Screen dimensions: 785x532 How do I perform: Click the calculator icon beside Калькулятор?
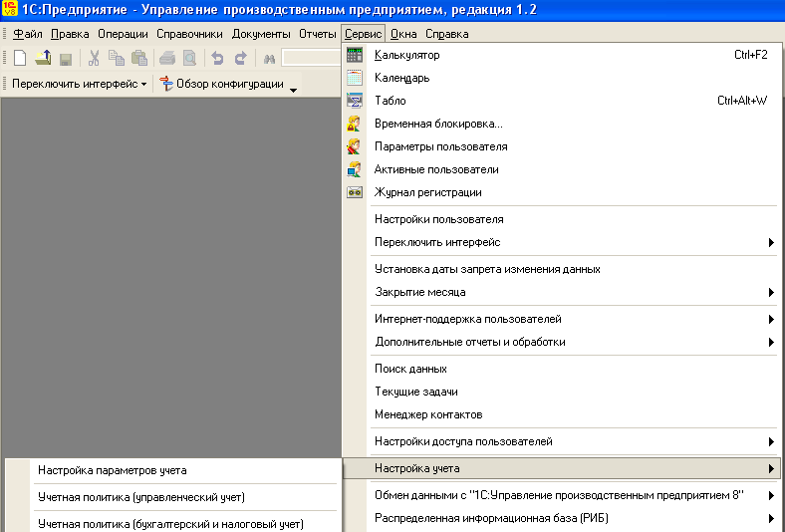[355, 55]
